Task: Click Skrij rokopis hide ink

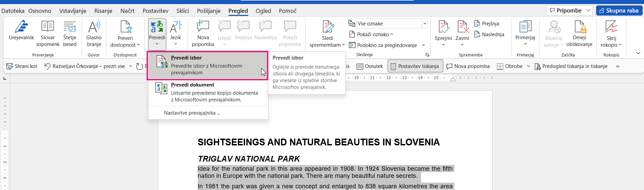Action: coord(611,34)
